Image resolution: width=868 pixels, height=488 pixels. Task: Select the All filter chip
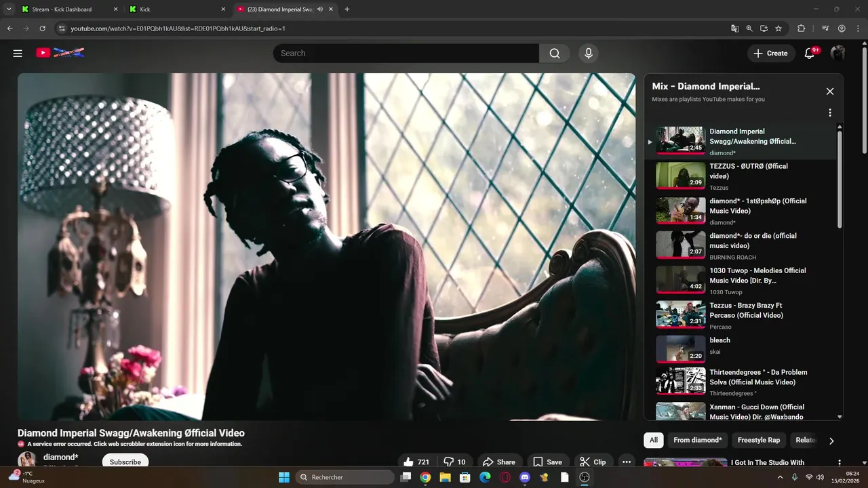654,440
